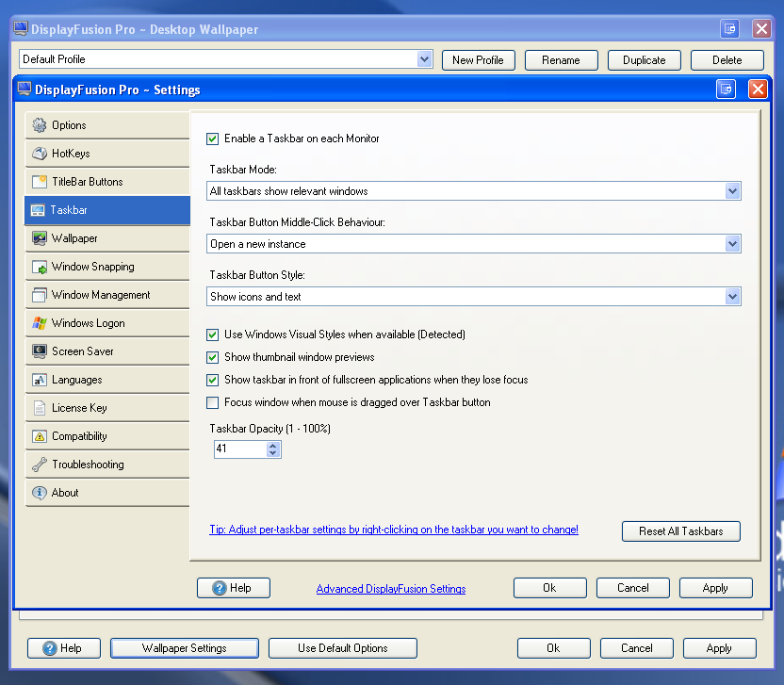Image resolution: width=784 pixels, height=685 pixels.
Task: Open HotKeys settings via its clock icon
Action: [x=39, y=154]
